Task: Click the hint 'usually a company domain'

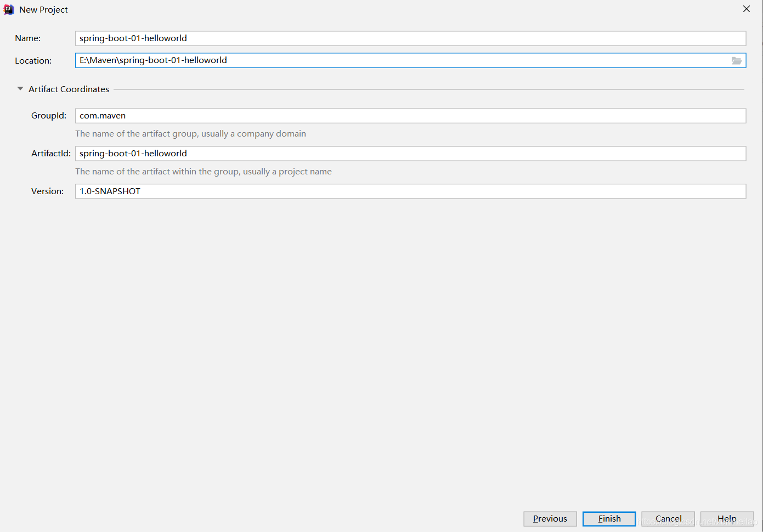Action: pyautogui.click(x=253, y=134)
